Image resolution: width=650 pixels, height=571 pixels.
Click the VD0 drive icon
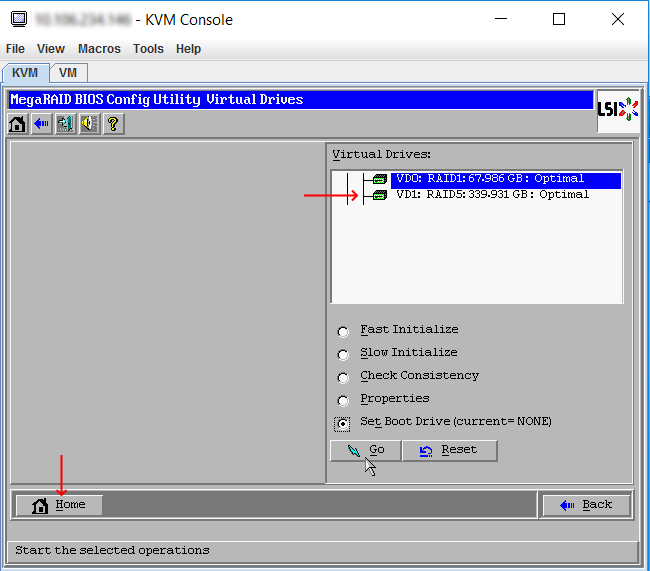[380, 179]
